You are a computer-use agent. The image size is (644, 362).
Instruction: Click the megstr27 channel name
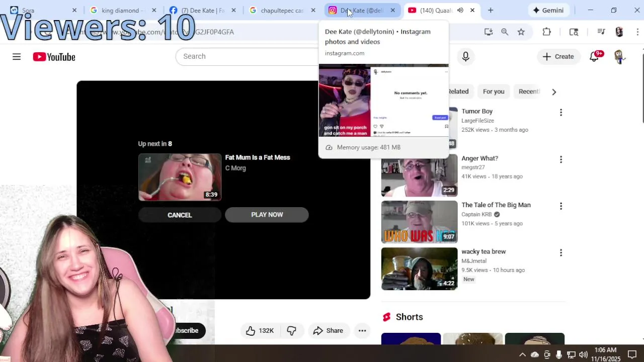tap(473, 167)
